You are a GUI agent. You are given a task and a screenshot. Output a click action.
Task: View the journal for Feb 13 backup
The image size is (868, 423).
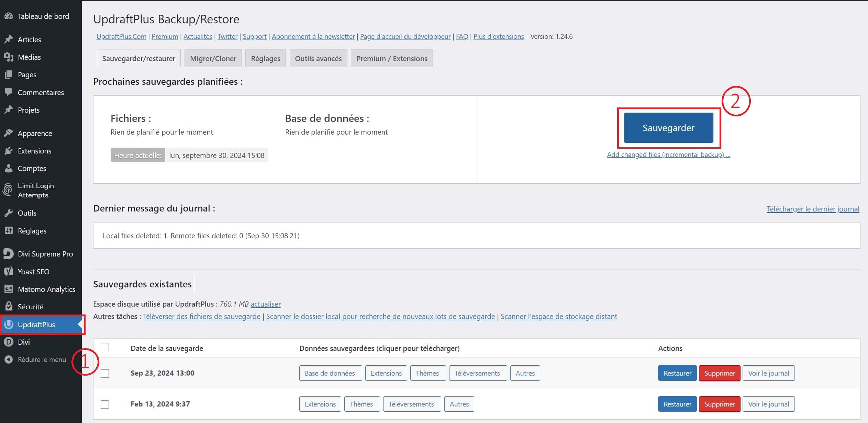coord(769,404)
